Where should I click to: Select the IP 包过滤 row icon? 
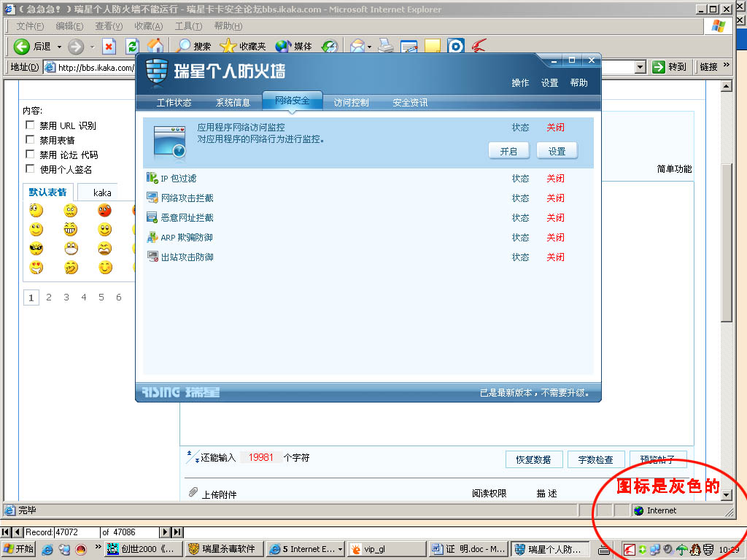[x=152, y=178]
